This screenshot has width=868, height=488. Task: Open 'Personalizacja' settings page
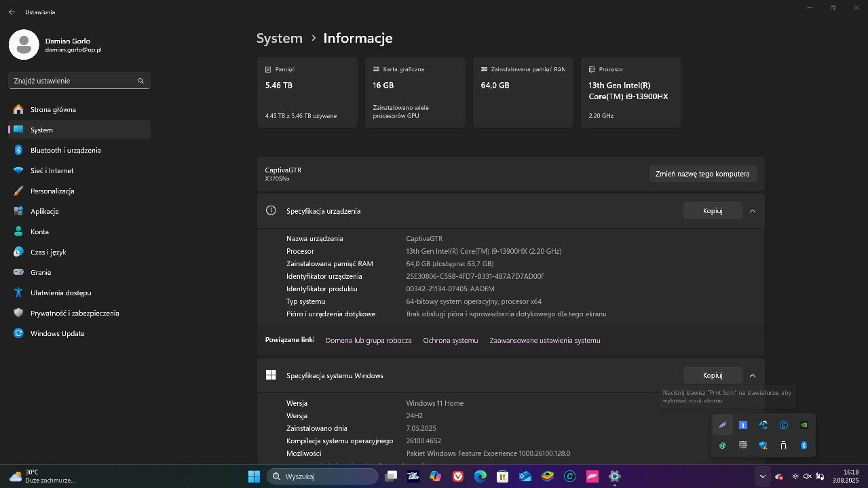[x=79, y=191]
